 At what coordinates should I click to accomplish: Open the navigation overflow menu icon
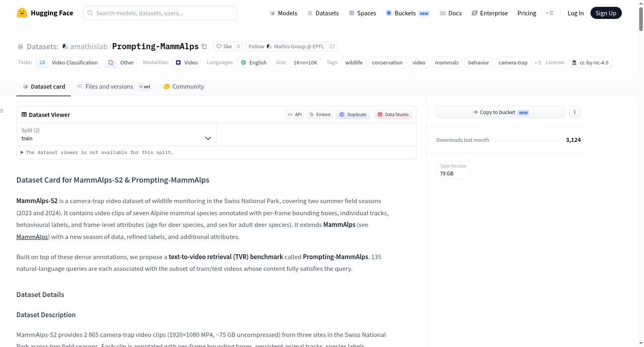coord(549,13)
